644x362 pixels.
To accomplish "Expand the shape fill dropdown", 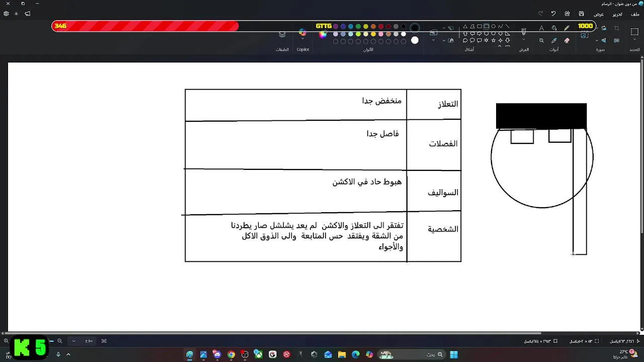I will click(444, 41).
